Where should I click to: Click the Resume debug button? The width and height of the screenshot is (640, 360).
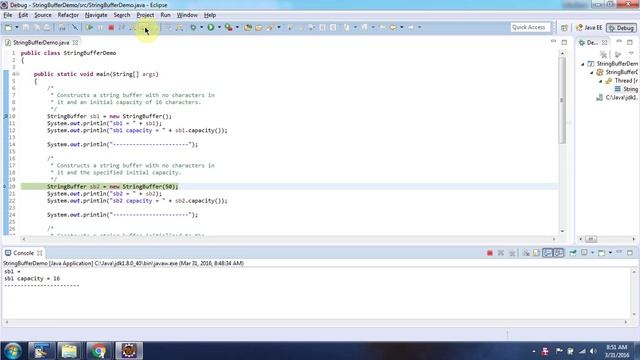(x=89, y=27)
